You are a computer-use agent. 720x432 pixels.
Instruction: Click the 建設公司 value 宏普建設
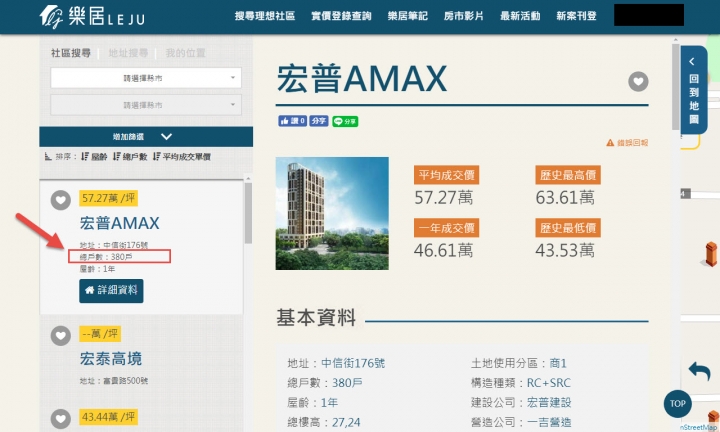(x=549, y=402)
